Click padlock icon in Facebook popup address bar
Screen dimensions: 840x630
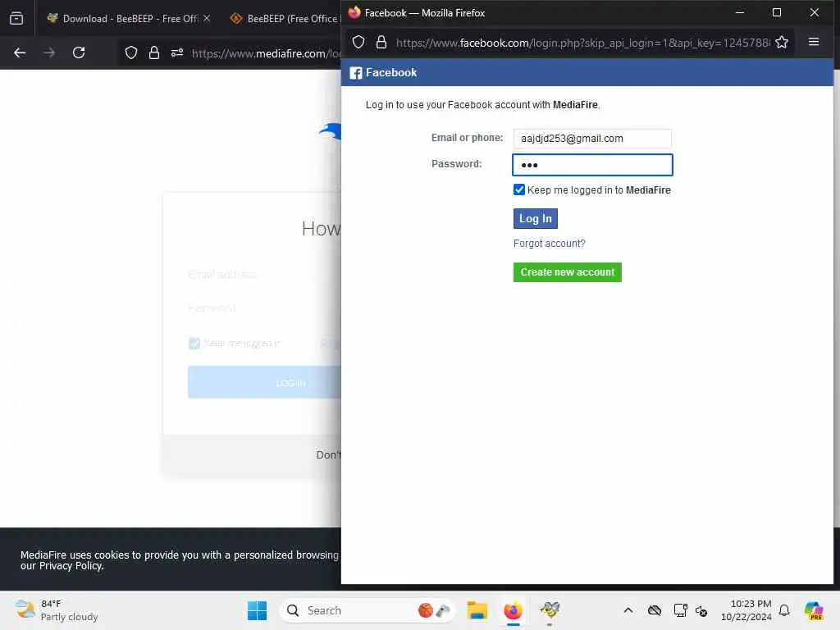click(x=381, y=43)
